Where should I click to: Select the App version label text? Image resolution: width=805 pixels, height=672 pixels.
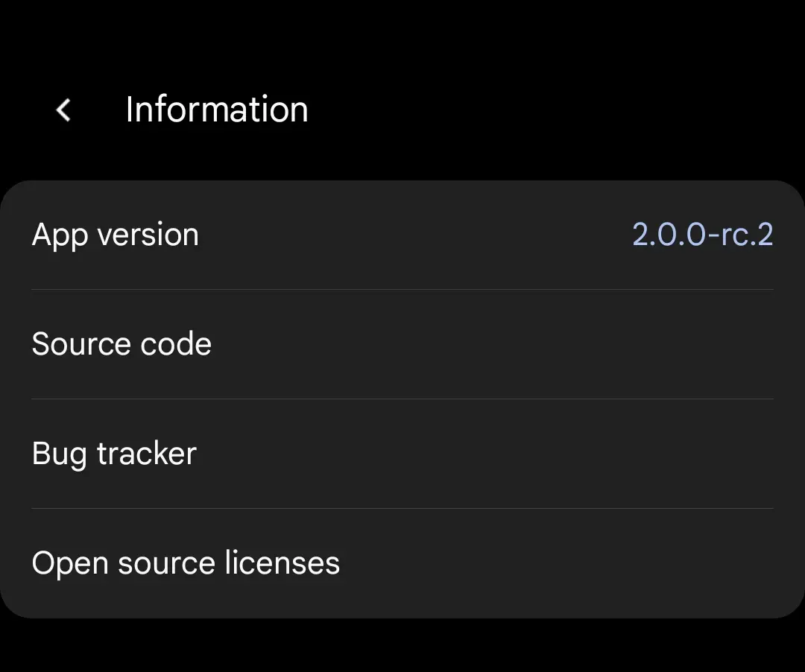(x=115, y=236)
